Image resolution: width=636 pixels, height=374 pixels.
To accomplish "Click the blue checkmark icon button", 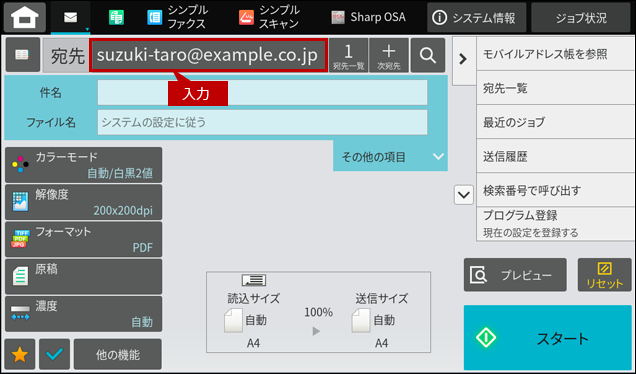I will point(54,355).
